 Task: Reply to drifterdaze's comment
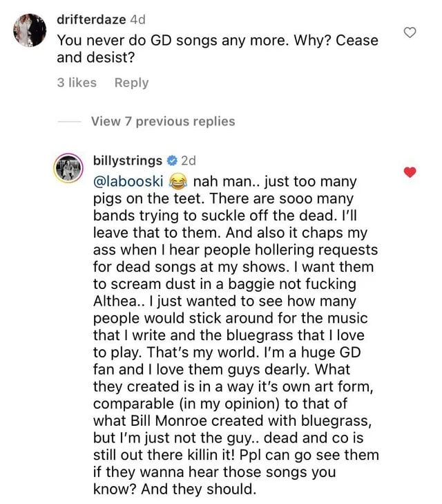point(132,83)
